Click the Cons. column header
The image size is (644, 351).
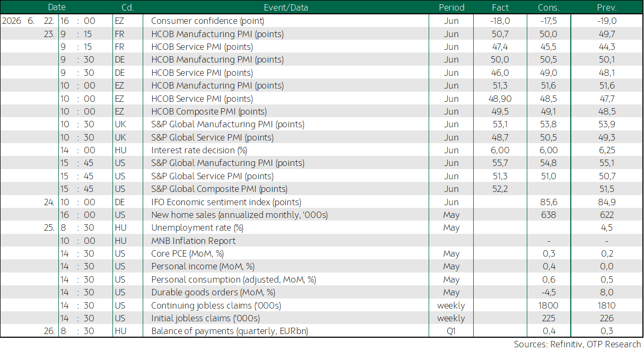[549, 7]
